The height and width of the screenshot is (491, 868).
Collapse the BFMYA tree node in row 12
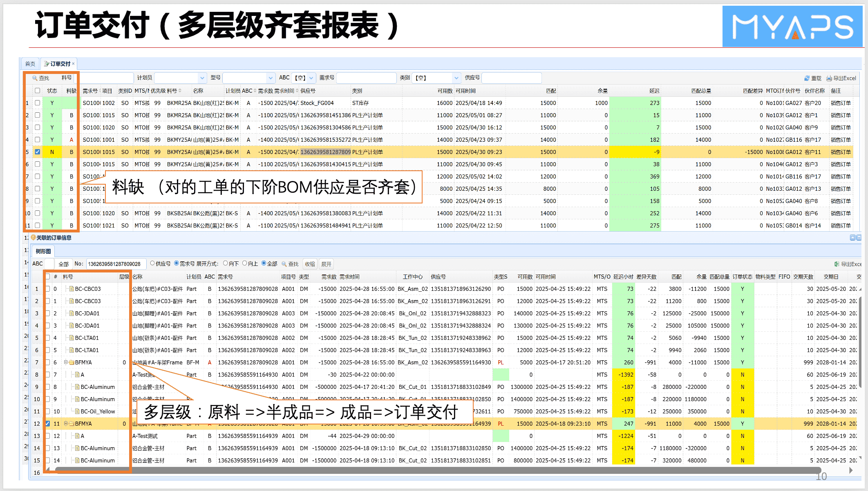click(x=66, y=424)
